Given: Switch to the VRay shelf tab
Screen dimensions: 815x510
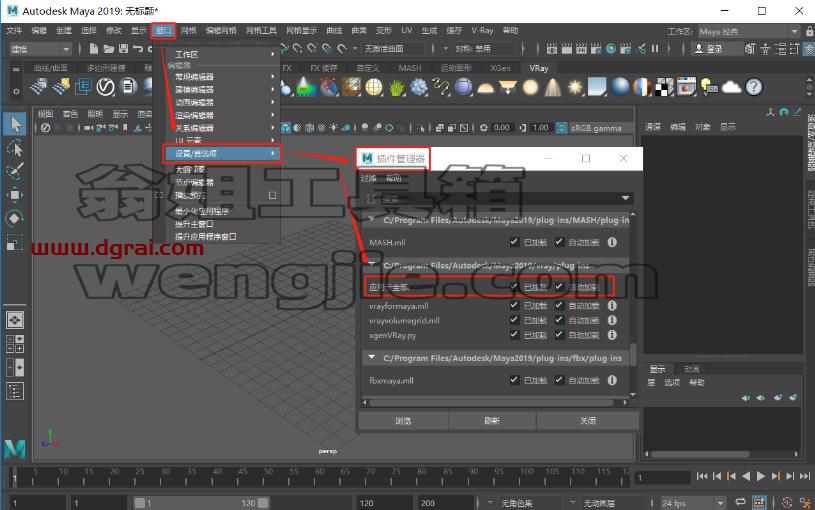Looking at the screenshot, I should click(538, 68).
